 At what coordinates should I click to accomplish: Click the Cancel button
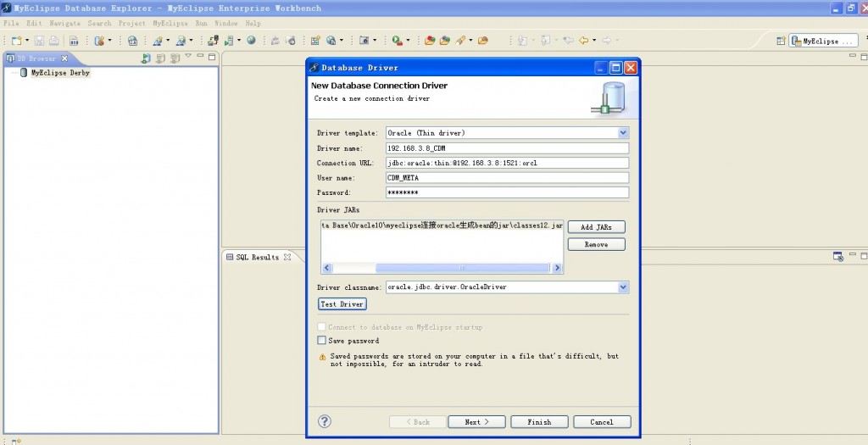tap(602, 422)
